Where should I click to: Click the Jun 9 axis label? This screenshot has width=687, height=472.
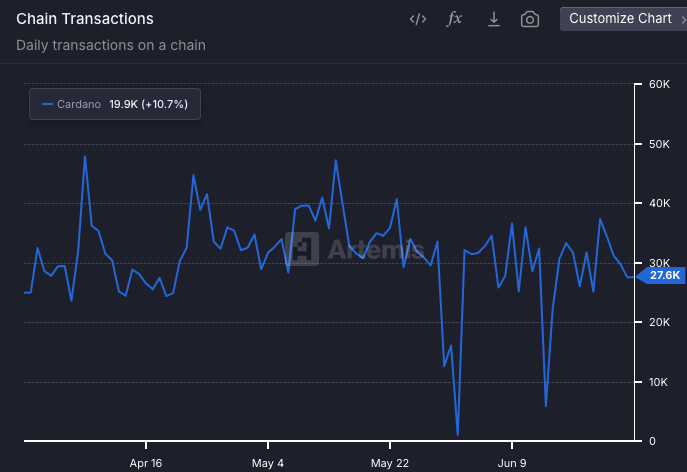[x=512, y=463]
